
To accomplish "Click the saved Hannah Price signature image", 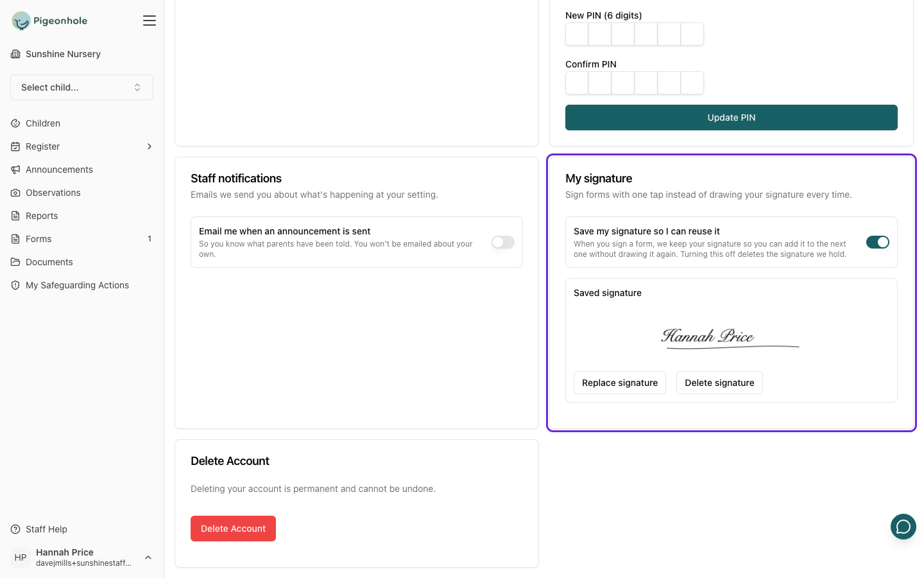I will 730,337.
